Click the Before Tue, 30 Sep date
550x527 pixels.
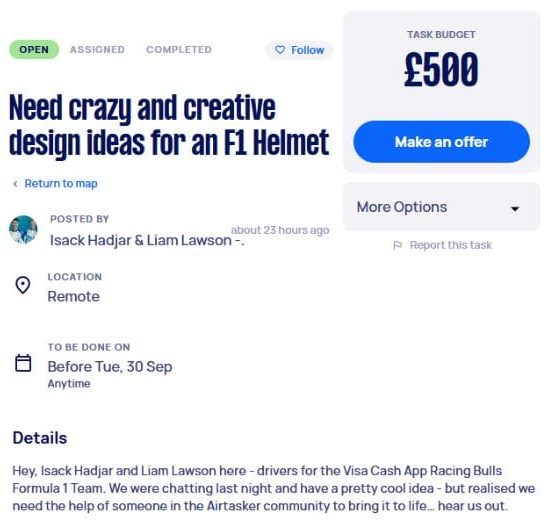coord(110,367)
